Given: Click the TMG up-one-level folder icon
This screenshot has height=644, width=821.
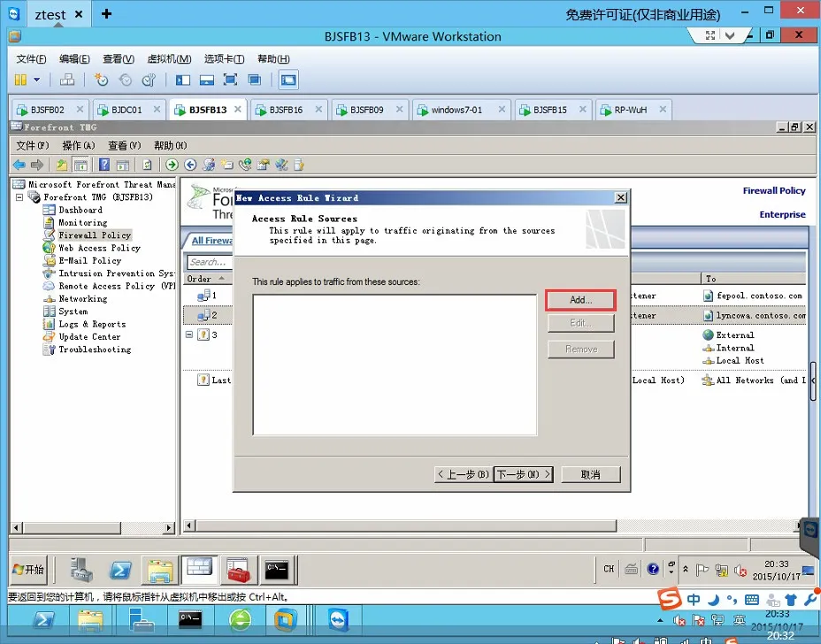Looking at the screenshot, I should pos(62,165).
